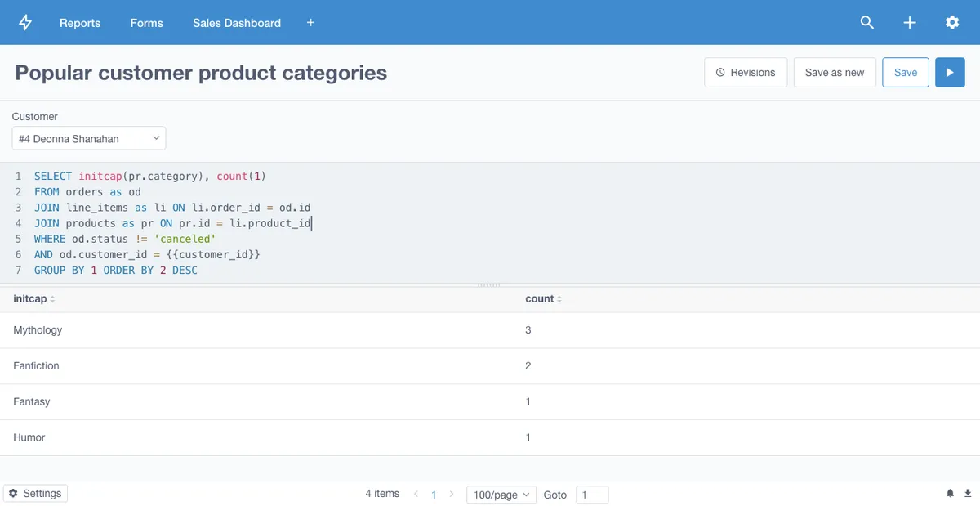Go to the previous page arrow
This screenshot has width=980, height=506.
click(x=416, y=495)
